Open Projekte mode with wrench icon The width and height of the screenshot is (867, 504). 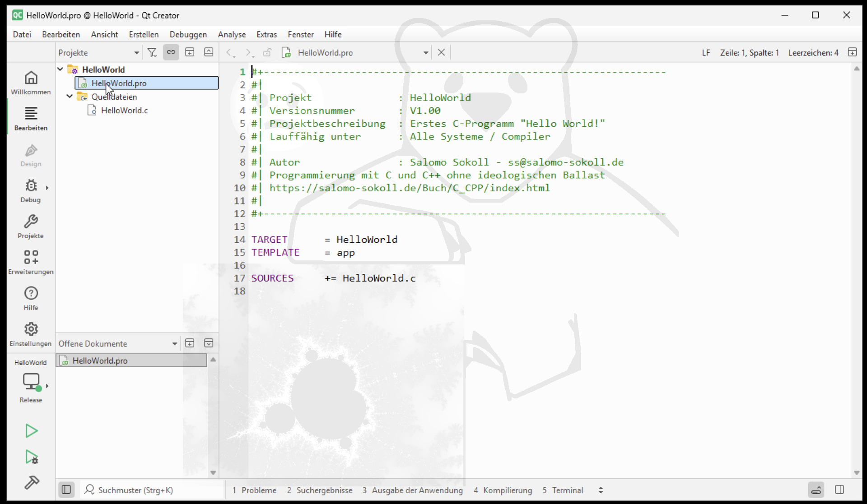tap(31, 227)
